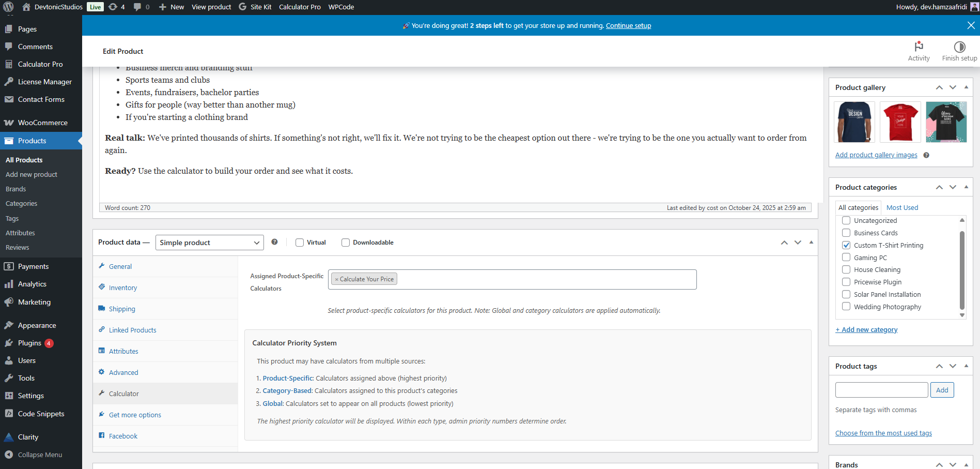Uncheck Custom T-Shirt Printing category
This screenshot has width=980, height=469.
[x=846, y=245]
